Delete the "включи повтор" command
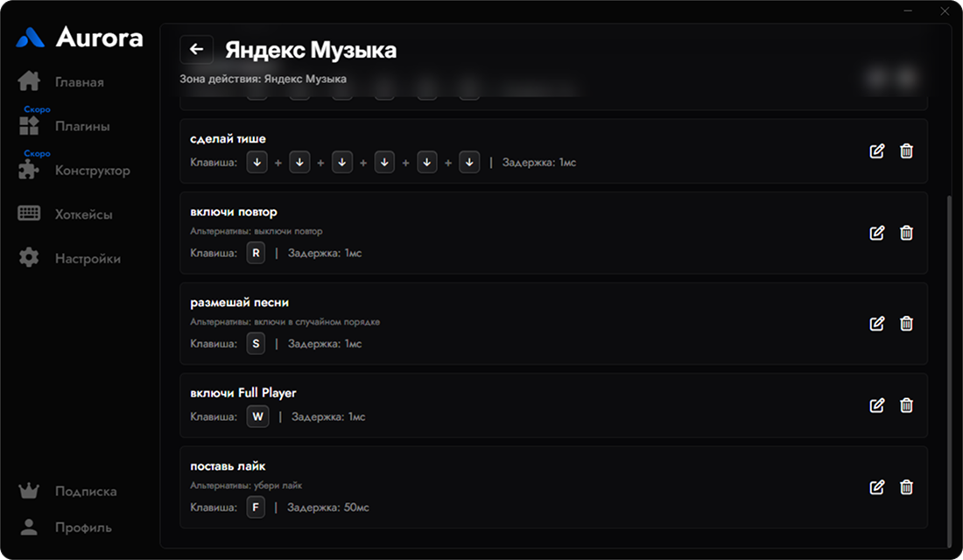This screenshot has width=963, height=560. [x=906, y=233]
